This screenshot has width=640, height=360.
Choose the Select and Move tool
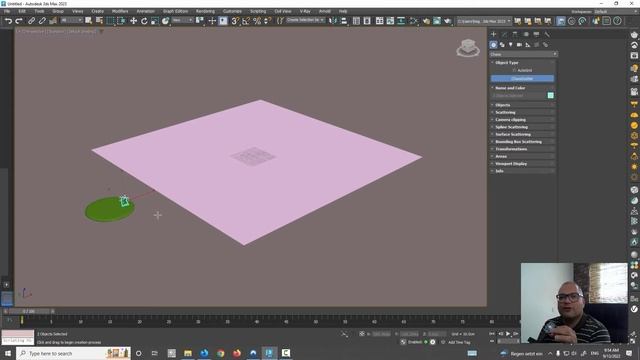tap(133, 21)
